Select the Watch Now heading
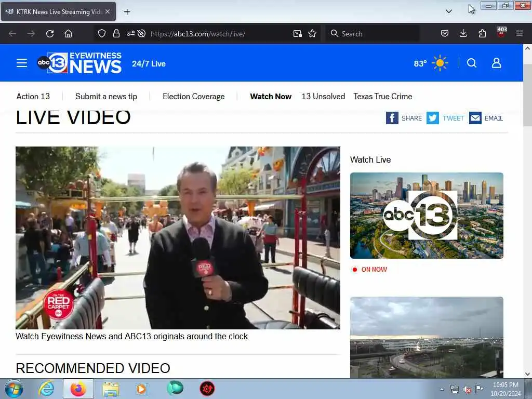 tap(271, 96)
